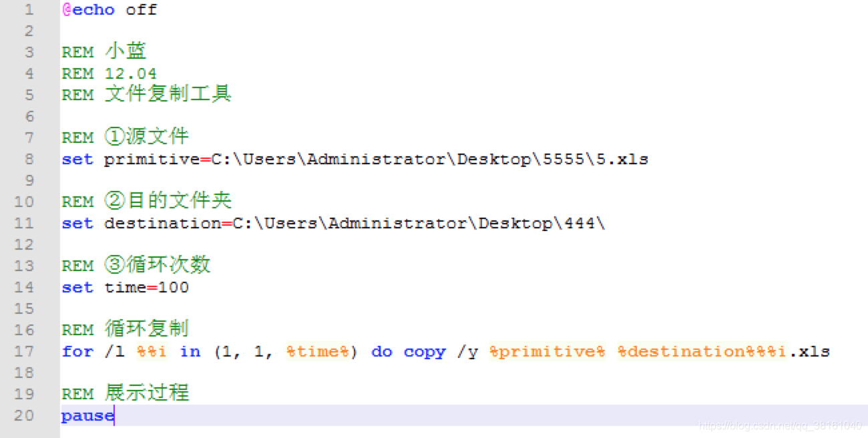Click the value '100' on line 14

(x=174, y=288)
